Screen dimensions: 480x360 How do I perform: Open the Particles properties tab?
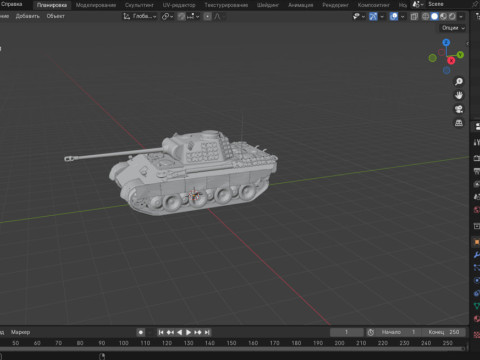point(476,268)
